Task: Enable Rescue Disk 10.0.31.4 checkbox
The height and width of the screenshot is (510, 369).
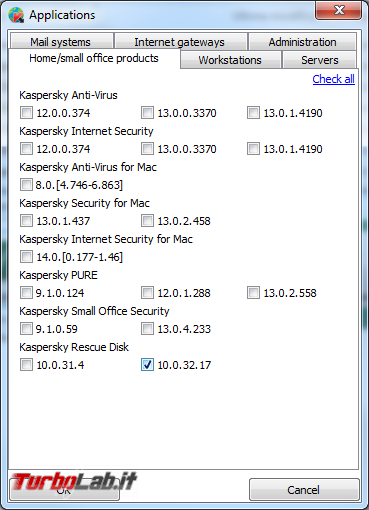Action: (26, 365)
